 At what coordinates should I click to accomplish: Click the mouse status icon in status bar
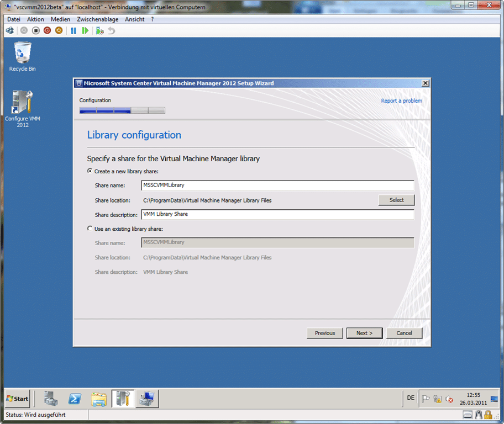click(x=479, y=415)
